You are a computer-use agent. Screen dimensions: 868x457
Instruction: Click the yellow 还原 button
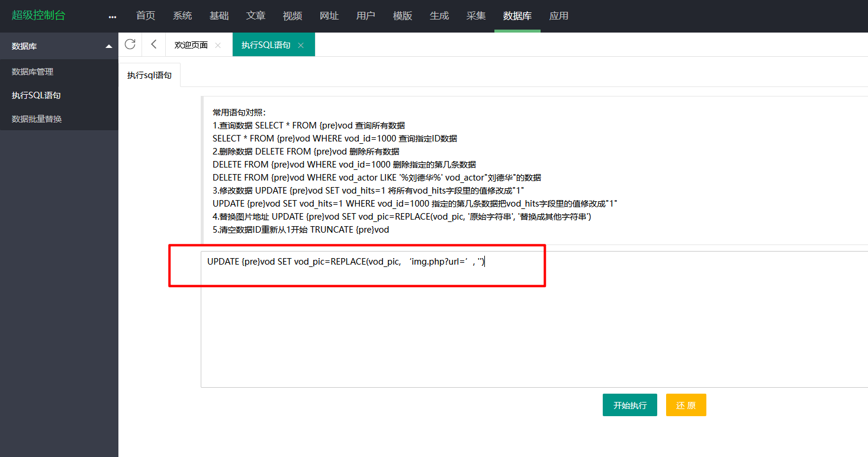[686, 405]
